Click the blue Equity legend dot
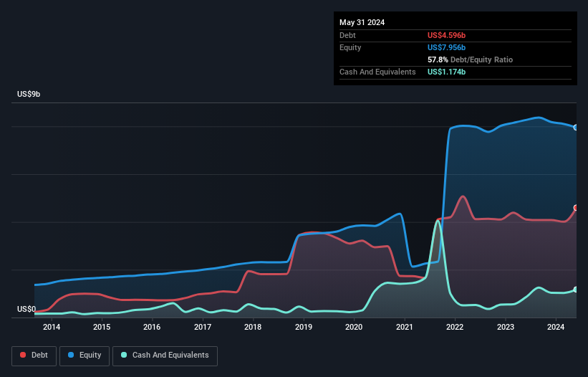The height and width of the screenshot is (377, 588). pyautogui.click(x=71, y=355)
